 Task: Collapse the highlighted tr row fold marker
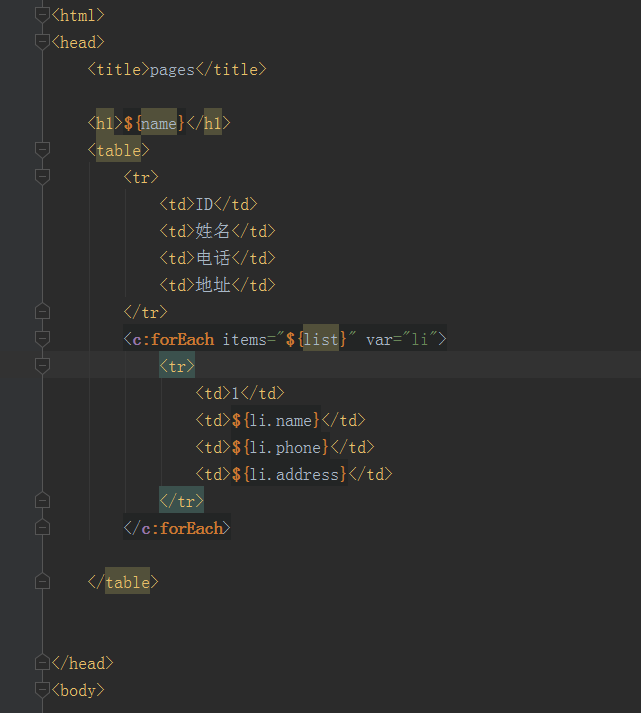pos(42,366)
